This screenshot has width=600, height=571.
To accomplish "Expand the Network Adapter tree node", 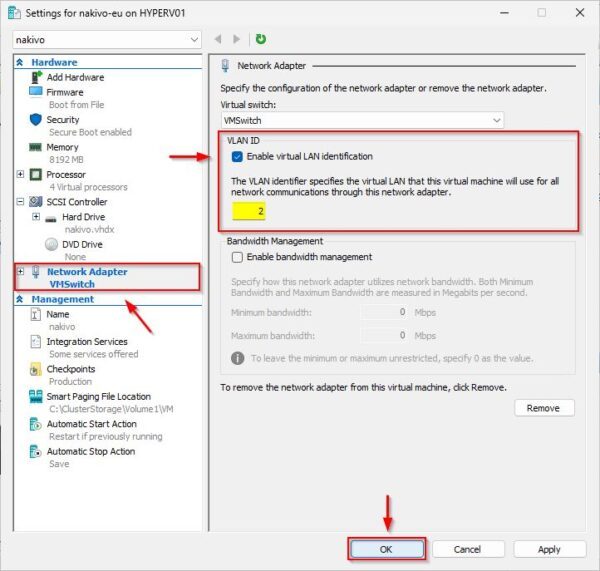I will coord(20,271).
